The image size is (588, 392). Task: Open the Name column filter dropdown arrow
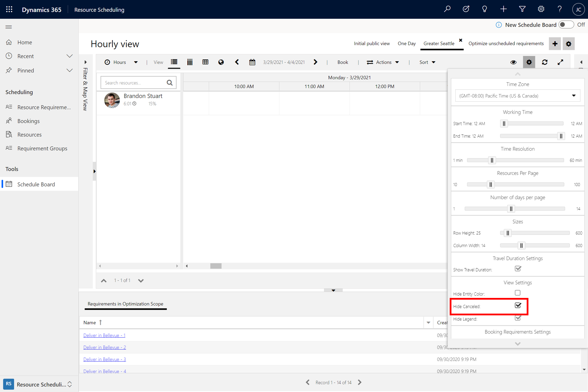[x=428, y=323]
